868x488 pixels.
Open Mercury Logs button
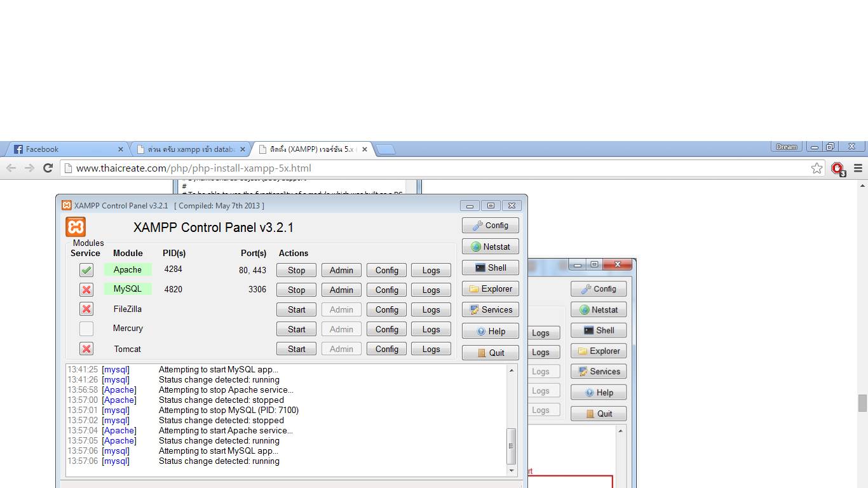tap(431, 329)
